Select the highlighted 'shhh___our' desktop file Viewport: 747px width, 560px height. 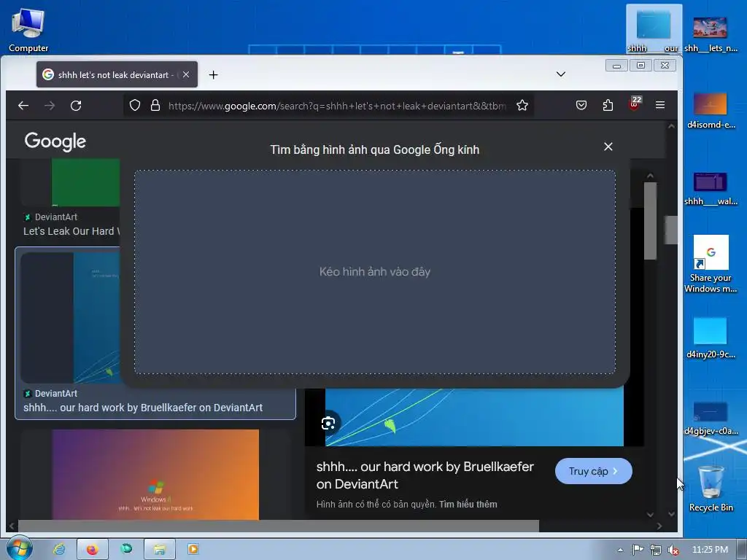point(654,29)
